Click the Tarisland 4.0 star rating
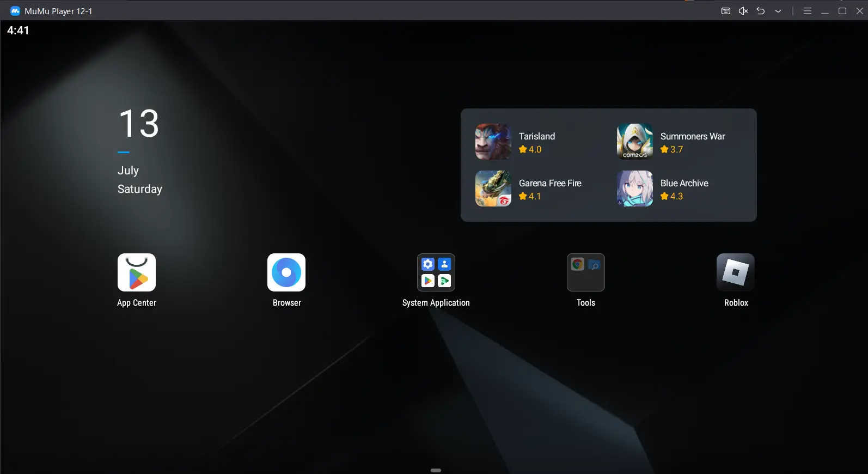Screen dimensions: 868x474 click(x=530, y=149)
